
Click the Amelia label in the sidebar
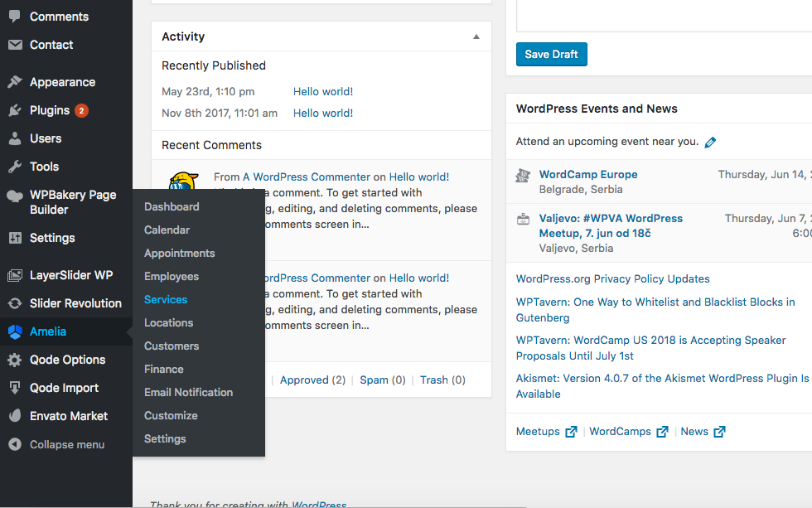[48, 331]
